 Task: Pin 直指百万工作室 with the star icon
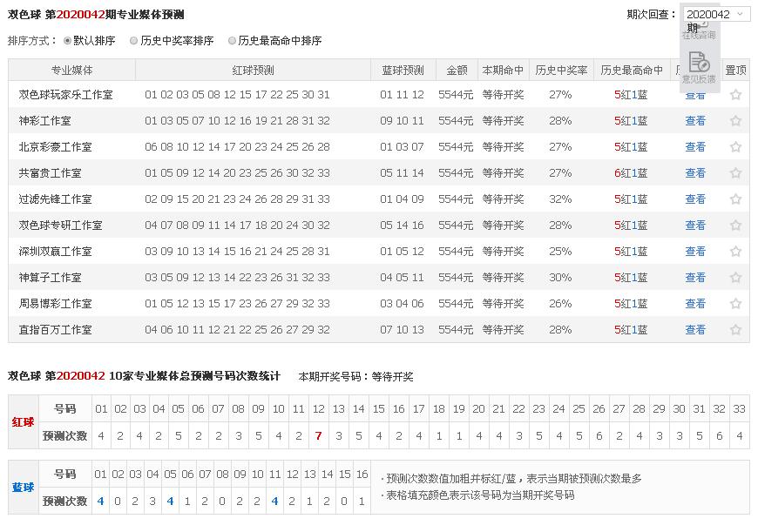tap(735, 330)
